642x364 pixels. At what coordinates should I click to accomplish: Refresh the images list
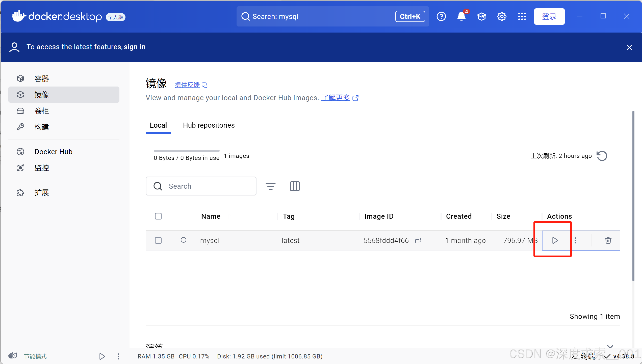coord(602,156)
